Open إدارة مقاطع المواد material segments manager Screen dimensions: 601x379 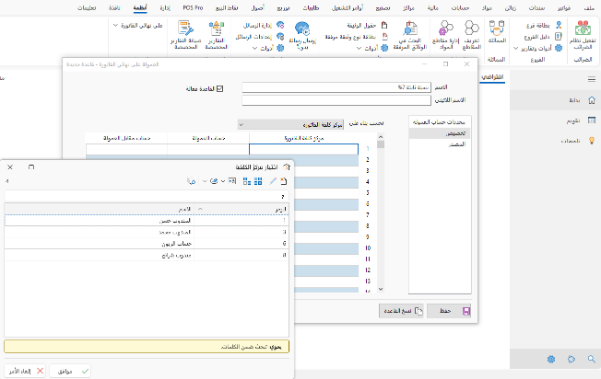(445, 35)
